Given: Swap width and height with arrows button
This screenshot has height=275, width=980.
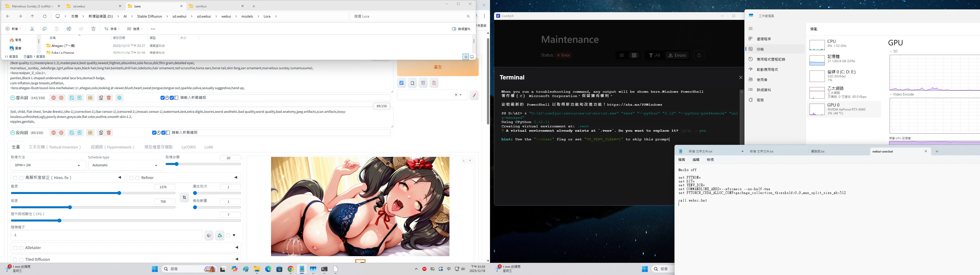Looking at the screenshot, I should (184, 197).
